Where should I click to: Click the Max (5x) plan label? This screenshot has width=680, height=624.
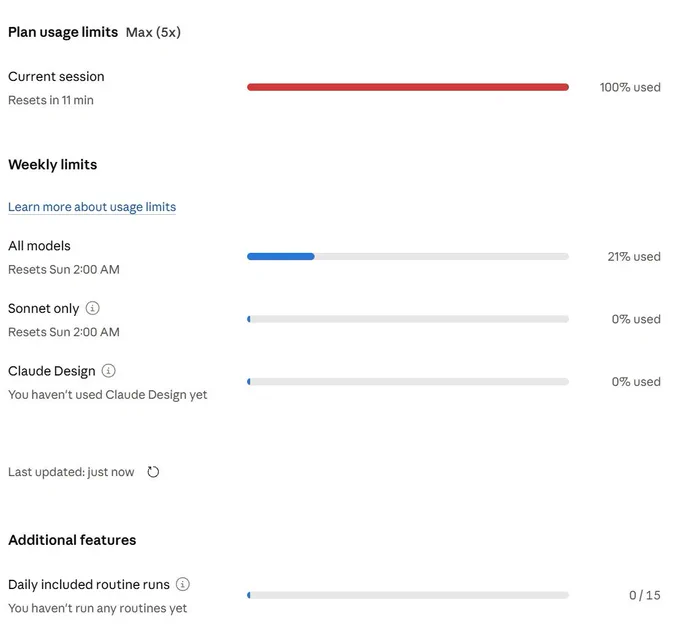pyautogui.click(x=153, y=33)
